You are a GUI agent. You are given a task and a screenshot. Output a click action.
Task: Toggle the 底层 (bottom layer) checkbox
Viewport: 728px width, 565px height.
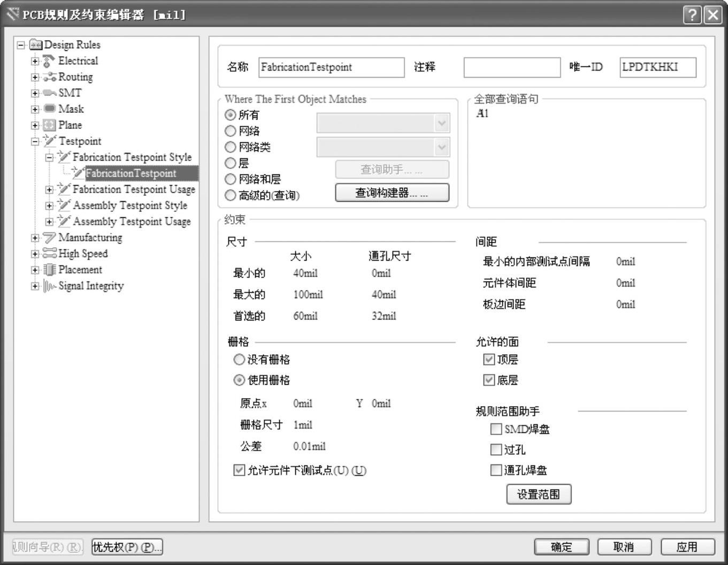[x=489, y=380]
